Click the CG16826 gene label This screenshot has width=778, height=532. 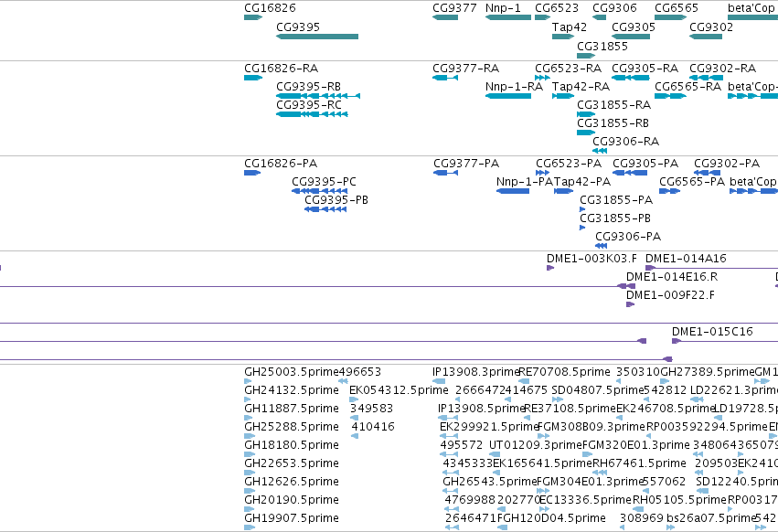click(x=270, y=8)
